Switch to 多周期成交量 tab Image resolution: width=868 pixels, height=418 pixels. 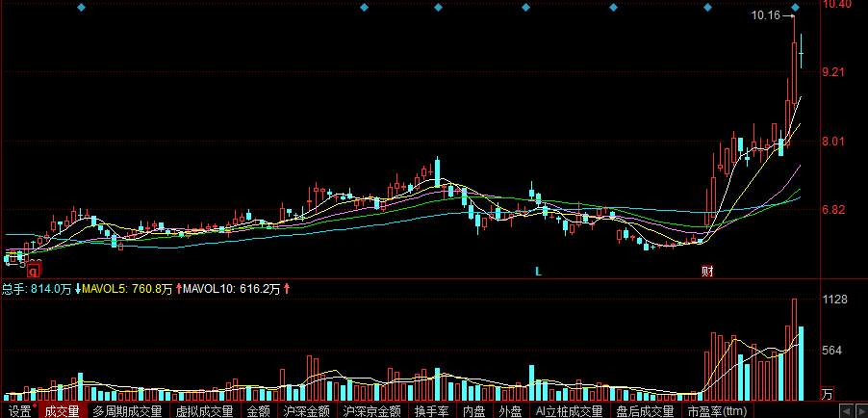[127, 411]
